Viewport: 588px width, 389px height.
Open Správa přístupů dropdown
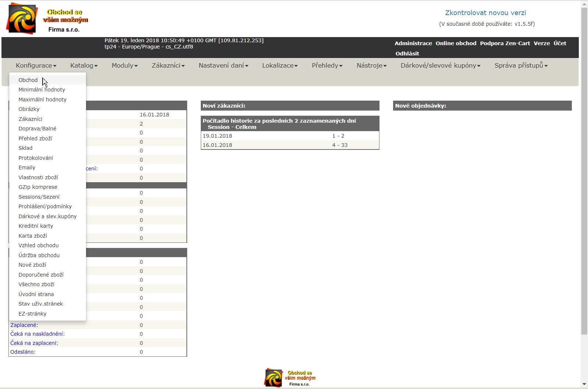(x=521, y=65)
